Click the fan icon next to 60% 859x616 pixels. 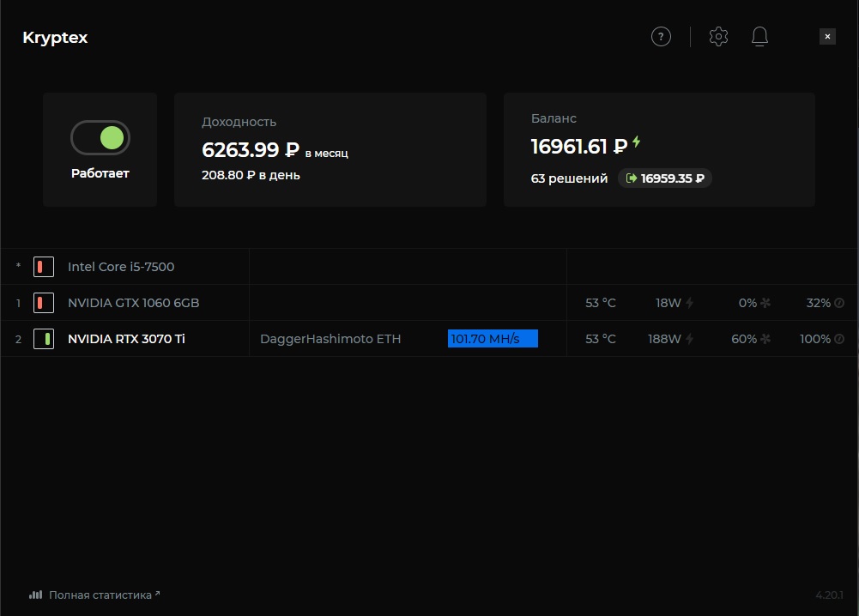(765, 339)
